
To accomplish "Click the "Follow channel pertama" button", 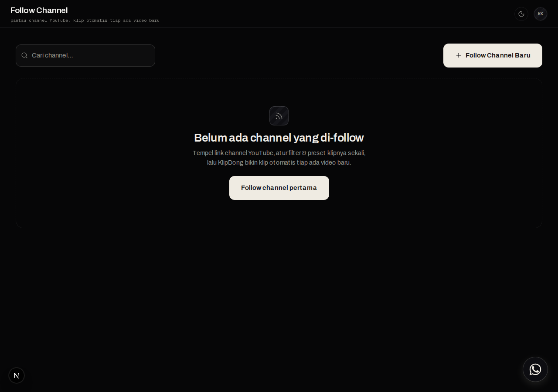I will coord(279,188).
